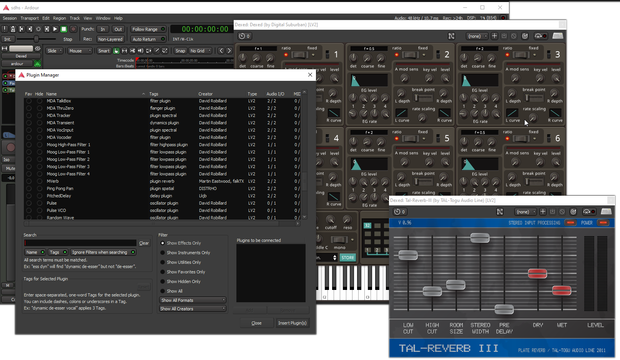Open the Region menu
620x360 pixels.
pos(59,18)
